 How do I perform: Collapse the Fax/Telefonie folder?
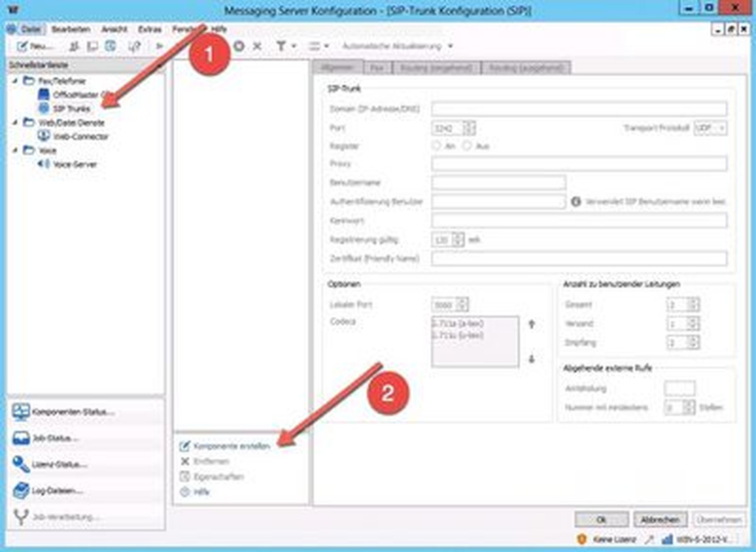point(15,81)
